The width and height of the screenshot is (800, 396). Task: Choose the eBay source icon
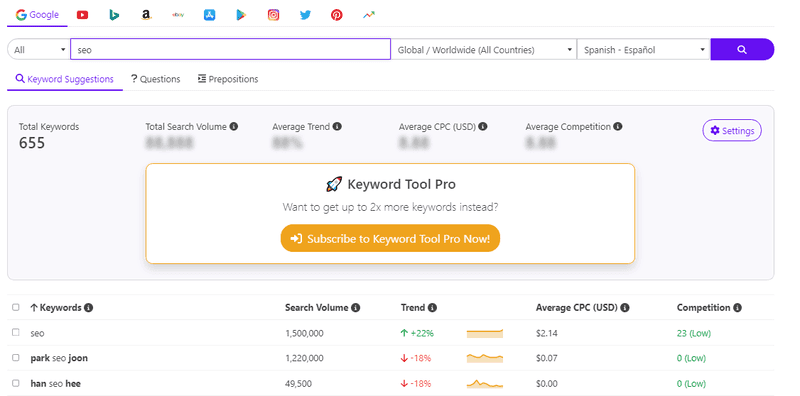pos(178,15)
